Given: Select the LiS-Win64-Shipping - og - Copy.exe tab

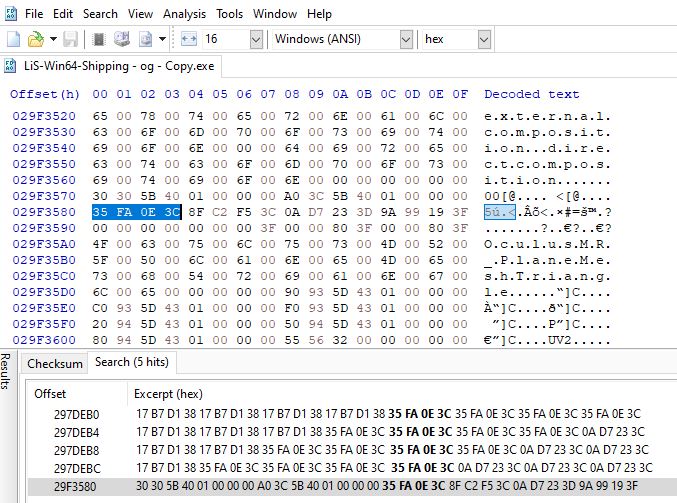Looking at the screenshot, I should pyautogui.click(x=111, y=66).
